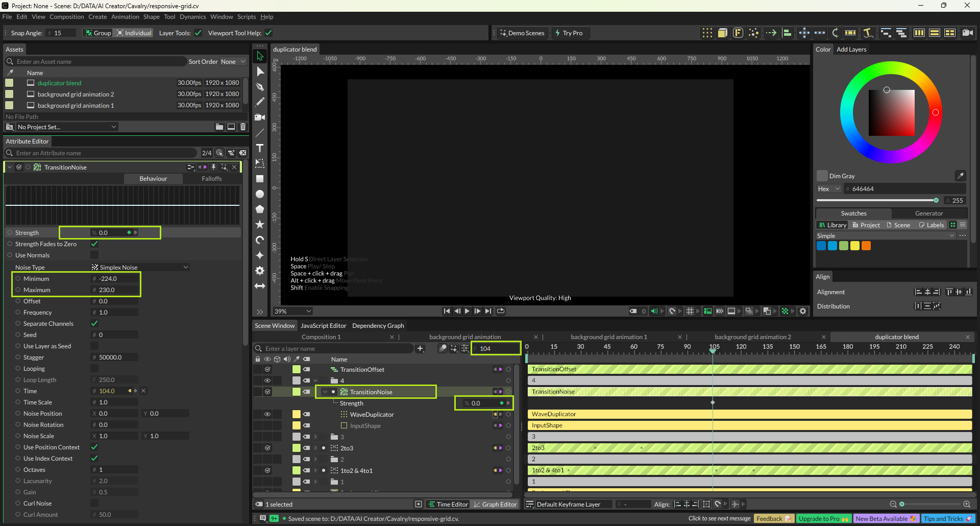Toggle visibility of WaveDuplicator layer

click(267, 415)
